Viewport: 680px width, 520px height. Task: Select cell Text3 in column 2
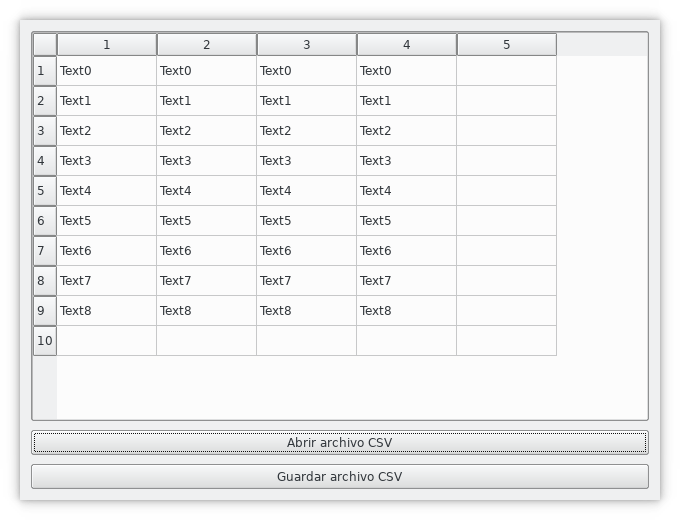(207, 161)
